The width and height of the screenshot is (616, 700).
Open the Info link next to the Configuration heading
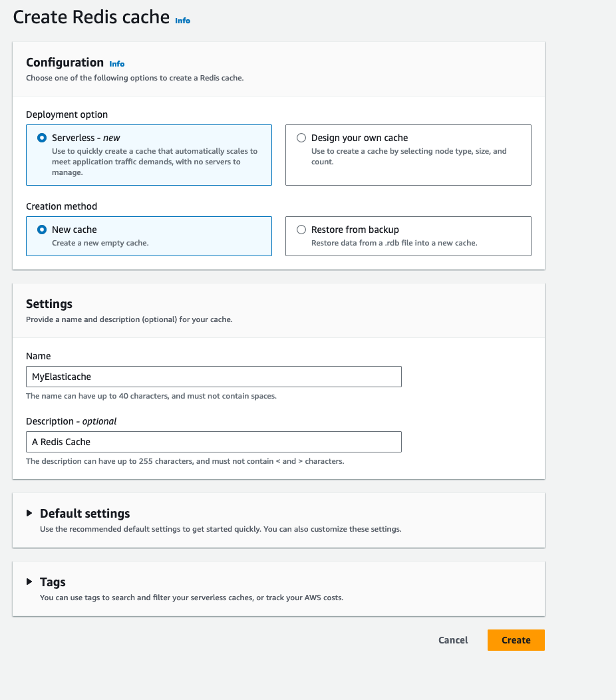click(116, 64)
